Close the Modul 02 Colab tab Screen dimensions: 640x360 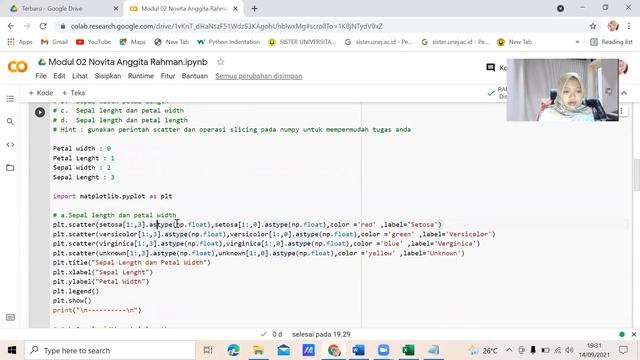coord(236,8)
